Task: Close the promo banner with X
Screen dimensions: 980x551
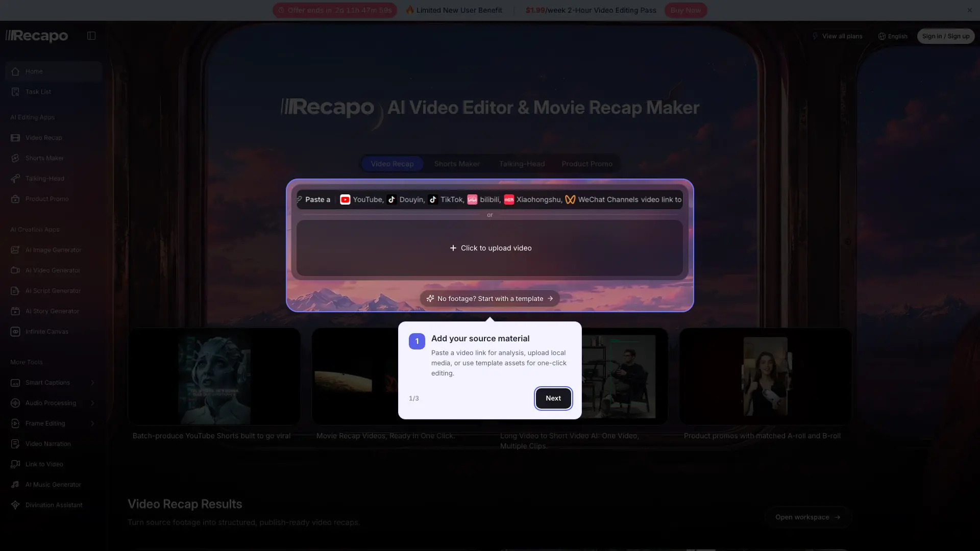Action: (969, 10)
